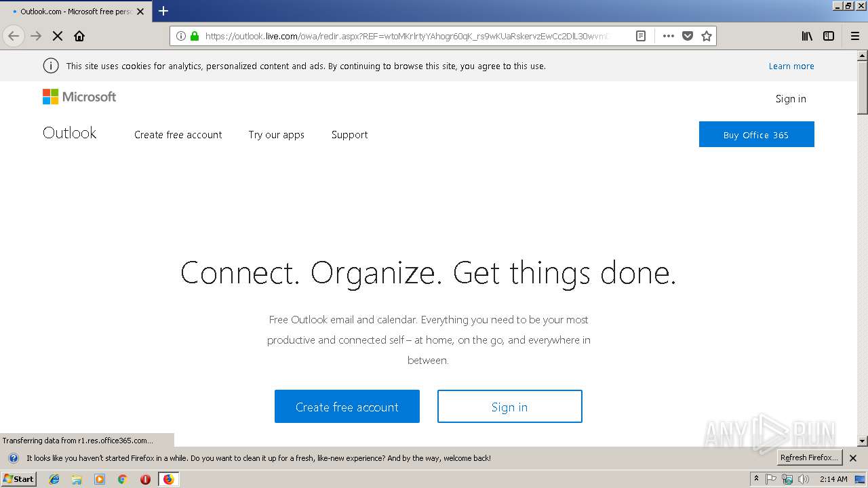The width and height of the screenshot is (868, 488).
Task: Select Create free account nav item
Action: click(x=178, y=135)
